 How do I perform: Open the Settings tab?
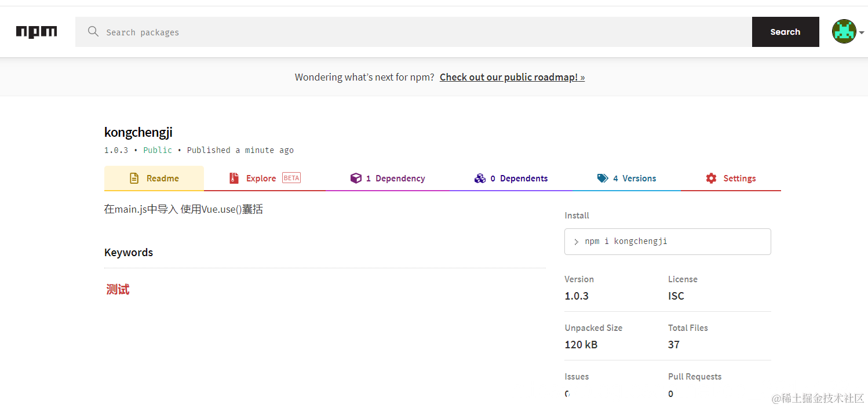coord(731,178)
